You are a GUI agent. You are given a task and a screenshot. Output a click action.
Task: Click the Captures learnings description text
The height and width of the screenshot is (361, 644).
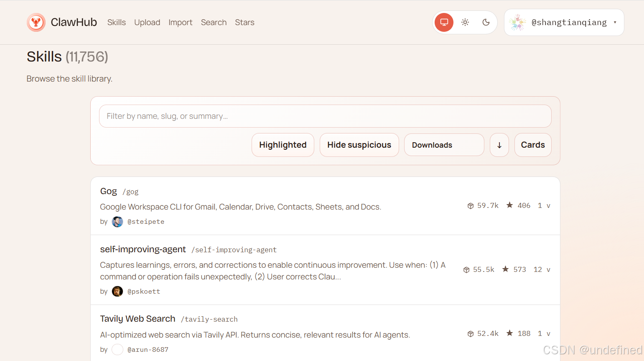pyautogui.click(x=273, y=271)
